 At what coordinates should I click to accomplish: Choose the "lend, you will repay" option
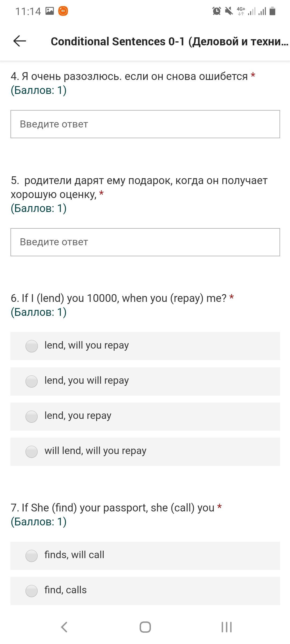(32, 381)
